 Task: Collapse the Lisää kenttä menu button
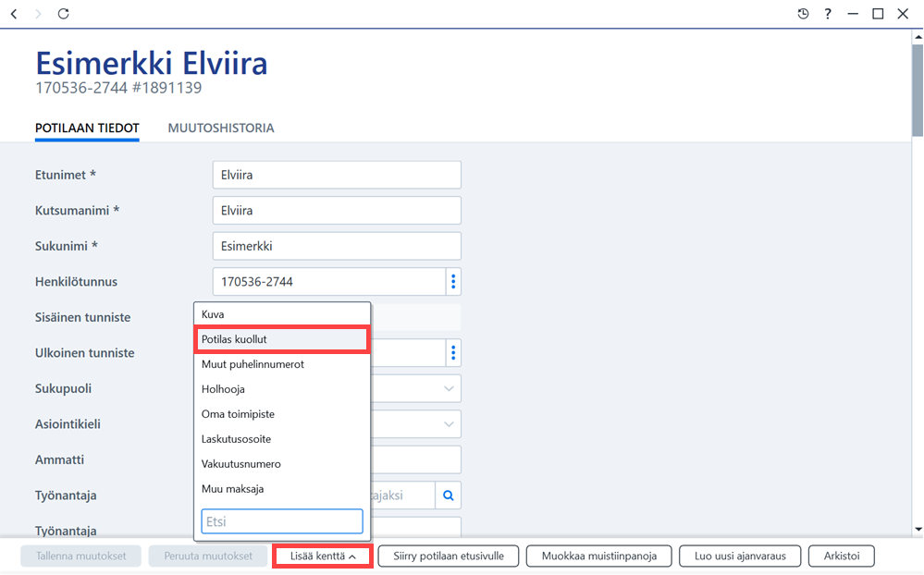pyautogui.click(x=323, y=557)
